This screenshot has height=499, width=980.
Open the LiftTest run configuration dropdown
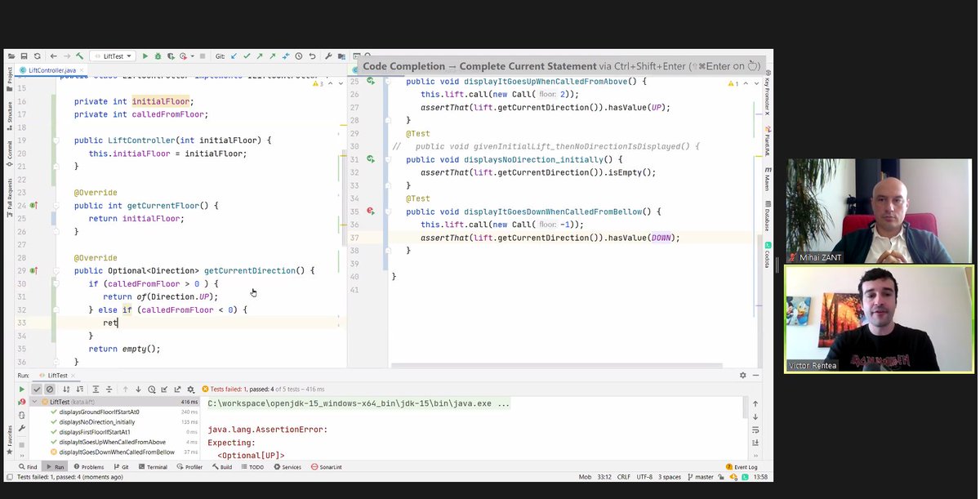click(x=114, y=56)
